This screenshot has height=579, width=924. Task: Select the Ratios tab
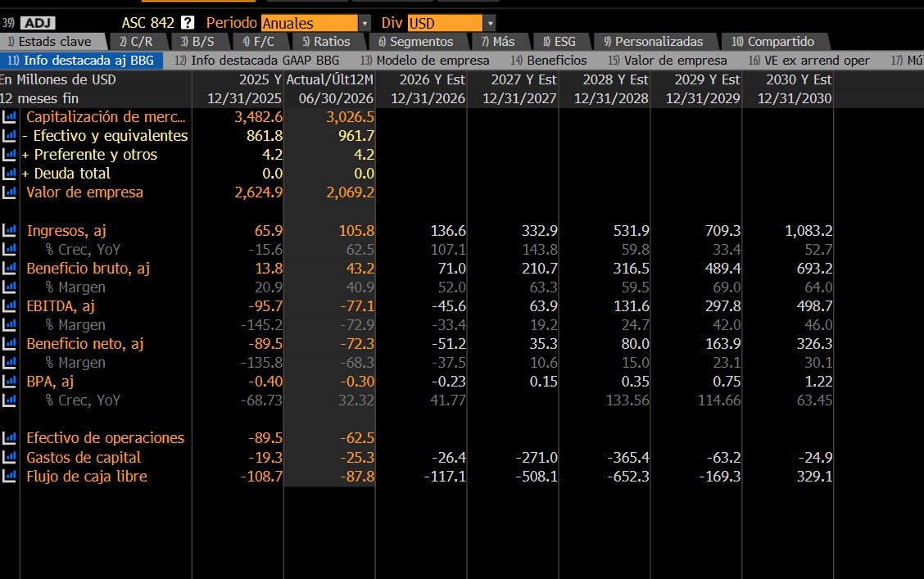[327, 41]
